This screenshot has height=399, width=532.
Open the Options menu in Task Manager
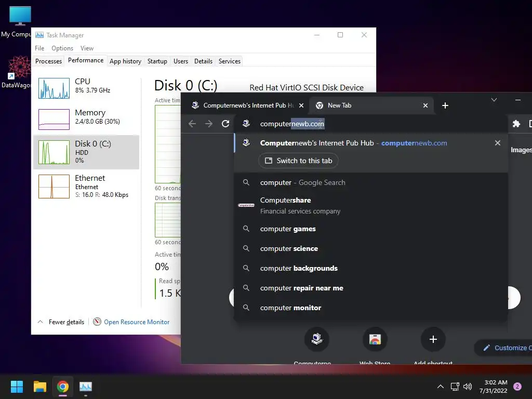(62, 48)
